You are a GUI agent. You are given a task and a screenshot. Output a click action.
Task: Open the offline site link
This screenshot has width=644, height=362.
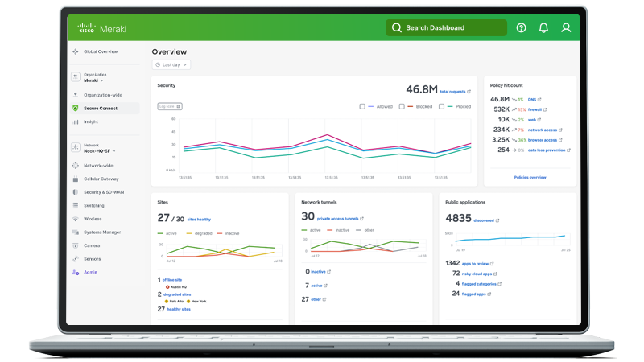(171, 280)
